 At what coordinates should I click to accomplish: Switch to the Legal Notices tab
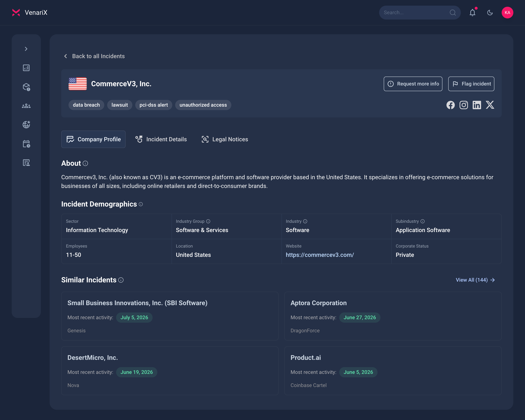pos(225,139)
